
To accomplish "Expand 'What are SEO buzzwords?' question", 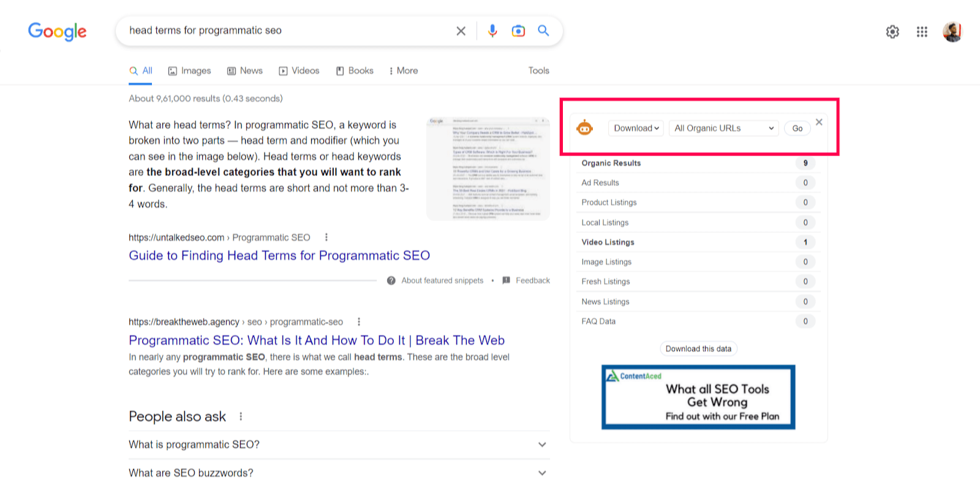I will pyautogui.click(x=339, y=473).
